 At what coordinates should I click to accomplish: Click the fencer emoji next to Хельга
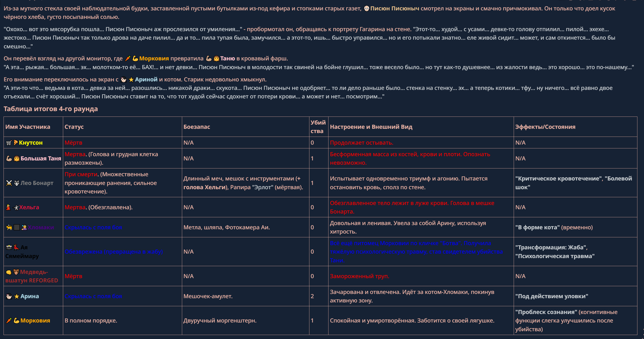point(16,207)
